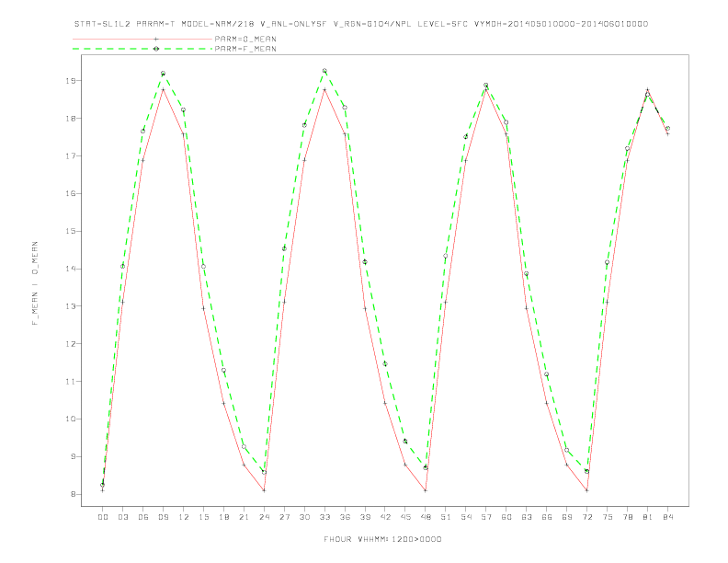
Task: Click the y-axis tick label 16
Action: pos(71,194)
